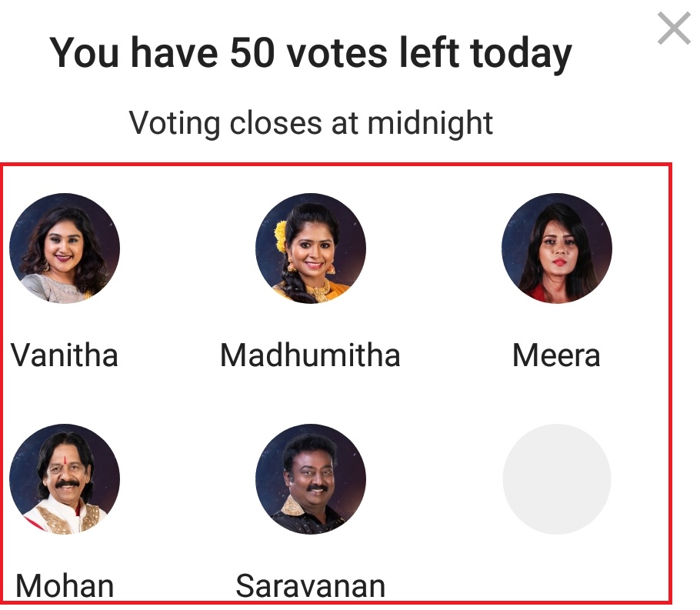Close the voting dialog with the X
Screen dimensions: 700x610
pyautogui.click(x=674, y=29)
